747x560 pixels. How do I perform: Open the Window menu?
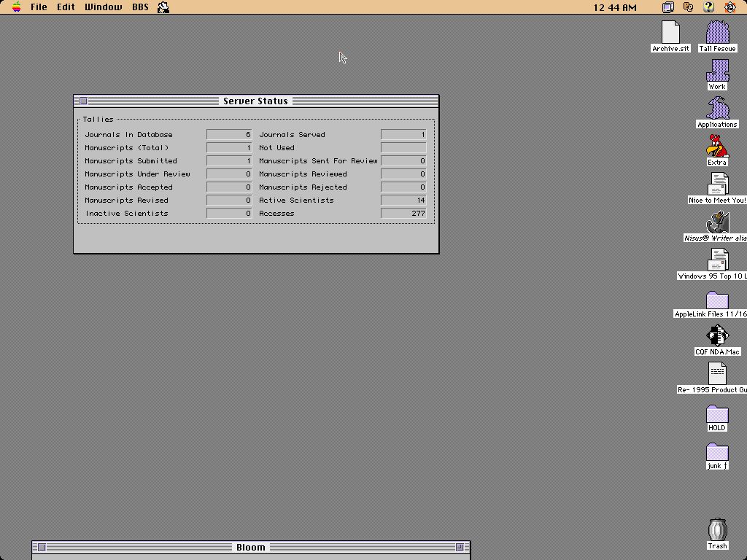tap(103, 7)
